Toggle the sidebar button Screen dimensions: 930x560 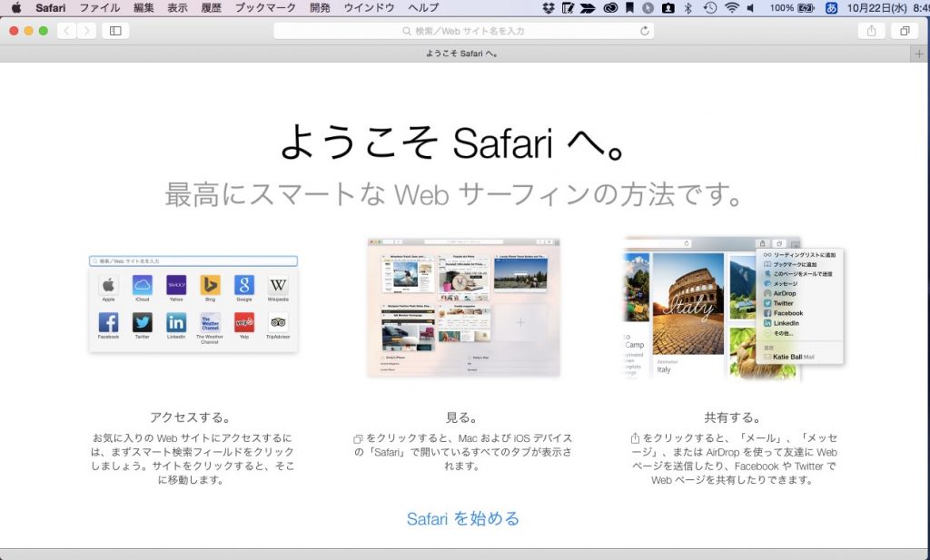click(115, 31)
